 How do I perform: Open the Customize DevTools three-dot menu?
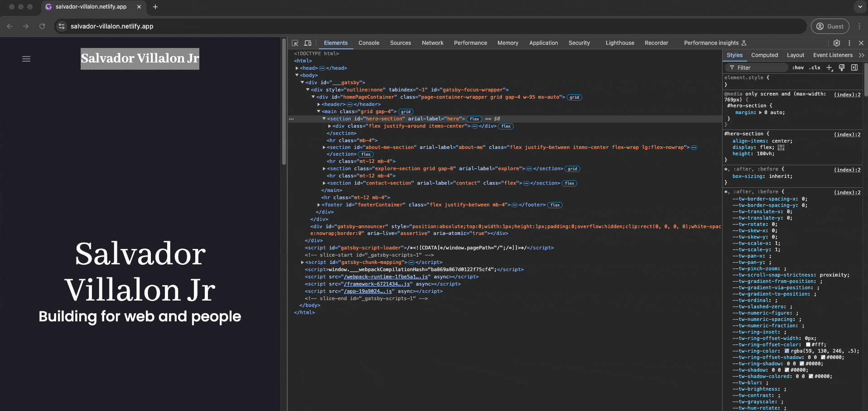[849, 43]
